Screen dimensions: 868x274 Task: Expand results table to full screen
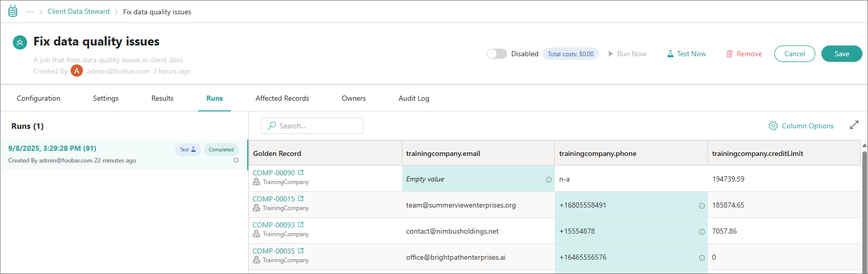pyautogui.click(x=854, y=125)
